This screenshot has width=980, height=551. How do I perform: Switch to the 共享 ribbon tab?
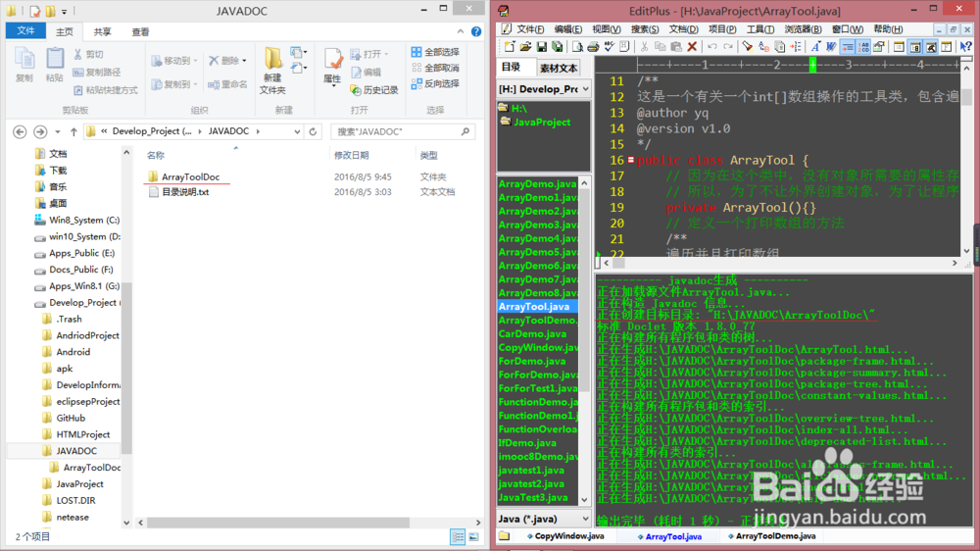pyautogui.click(x=103, y=32)
